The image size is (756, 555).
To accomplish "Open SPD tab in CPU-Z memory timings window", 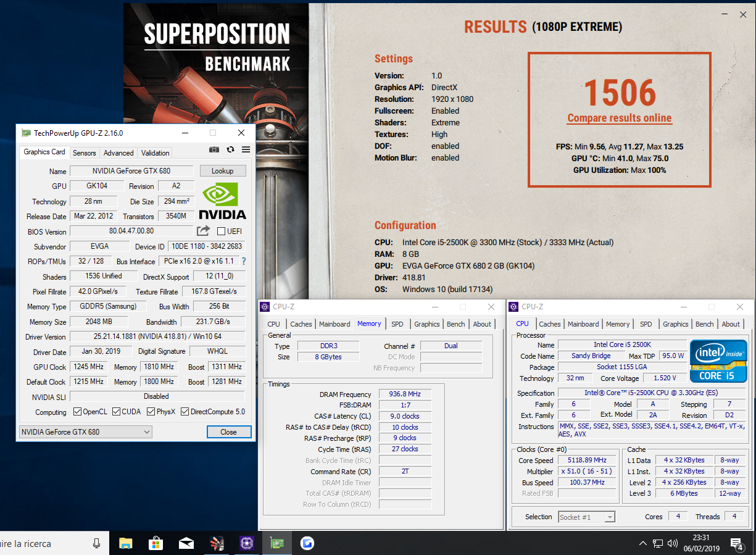I will pos(397,324).
